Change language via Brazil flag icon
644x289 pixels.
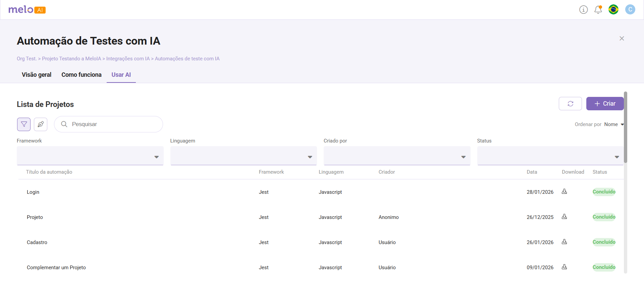tap(613, 10)
